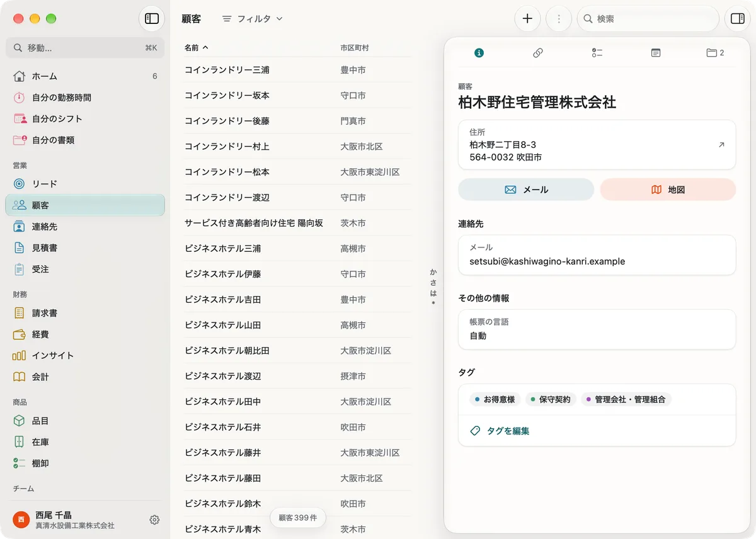Open 在庫 in the sidebar
The width and height of the screenshot is (756, 539).
[85, 442]
